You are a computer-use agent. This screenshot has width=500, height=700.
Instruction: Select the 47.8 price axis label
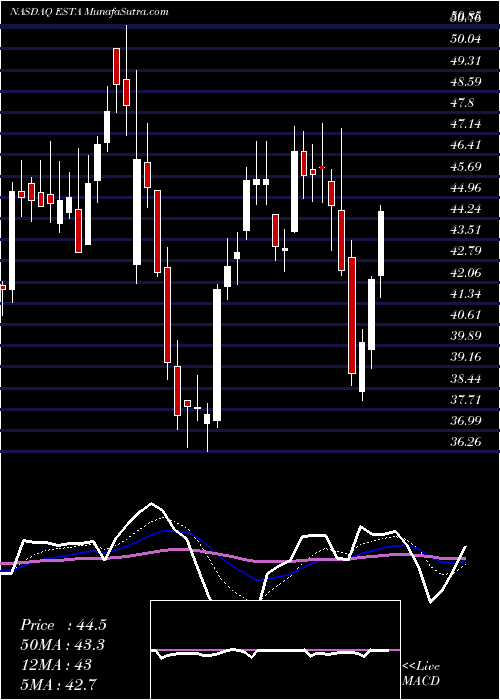pos(462,103)
